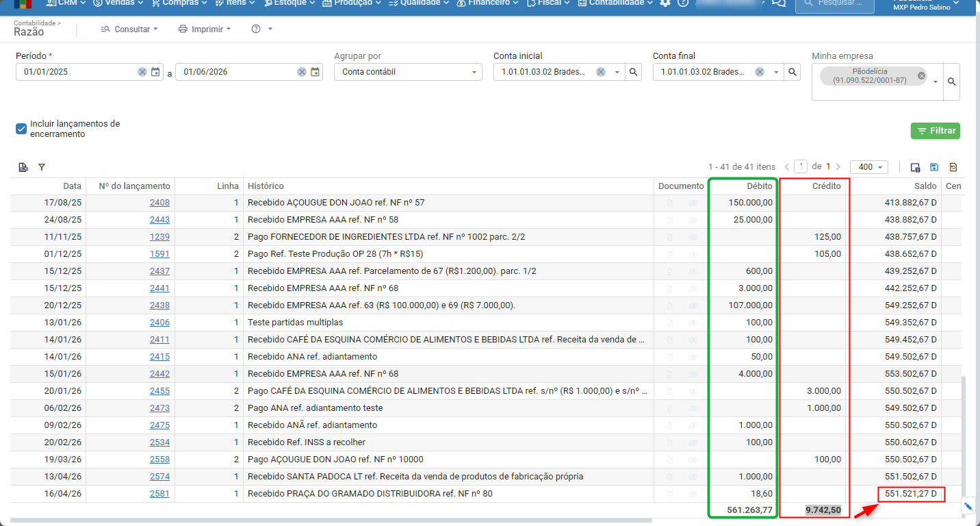Viewport: 980px width, 526px height.
Task: Open attachment link icon for entry 2408 row
Action: 693,203
